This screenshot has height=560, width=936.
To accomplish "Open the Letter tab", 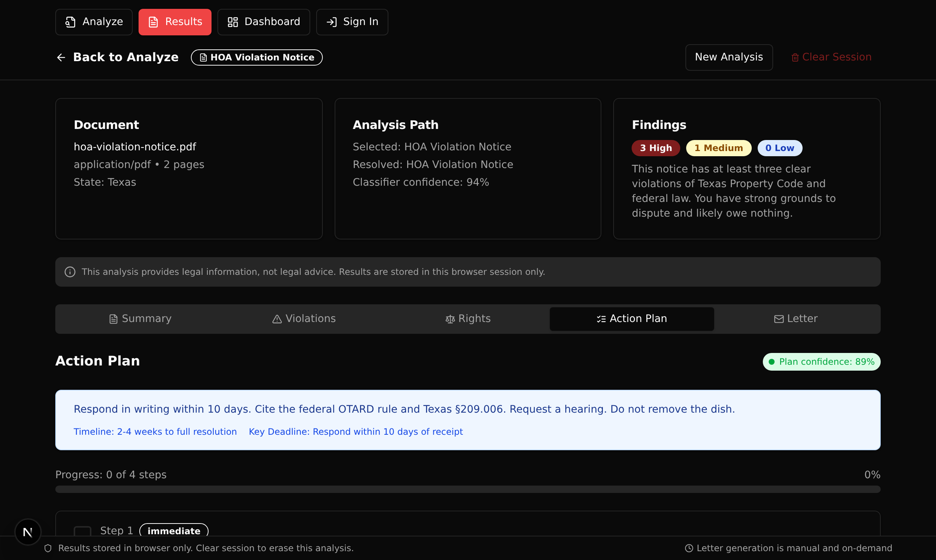I will click(x=796, y=319).
